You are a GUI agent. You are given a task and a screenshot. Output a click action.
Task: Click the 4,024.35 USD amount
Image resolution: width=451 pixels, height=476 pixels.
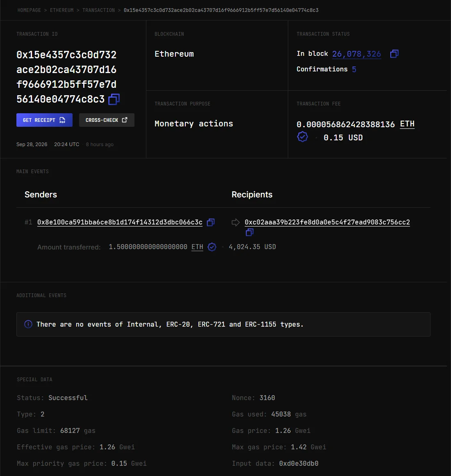(252, 247)
